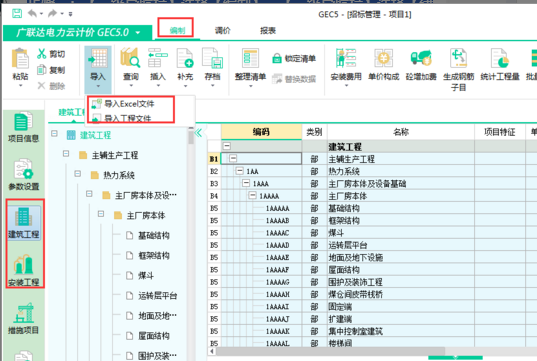Click the tree panel vertical scrollbar
Image resolution: width=537 pixels, height=361 pixels.
191,137
